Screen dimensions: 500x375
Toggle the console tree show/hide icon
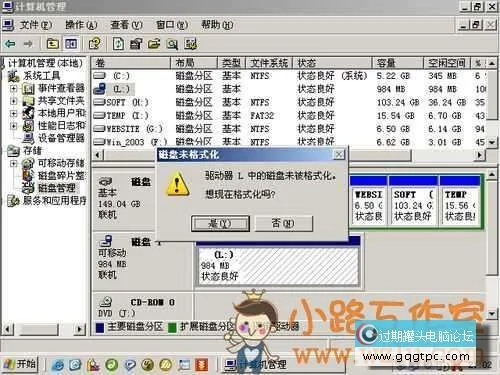tap(71, 44)
